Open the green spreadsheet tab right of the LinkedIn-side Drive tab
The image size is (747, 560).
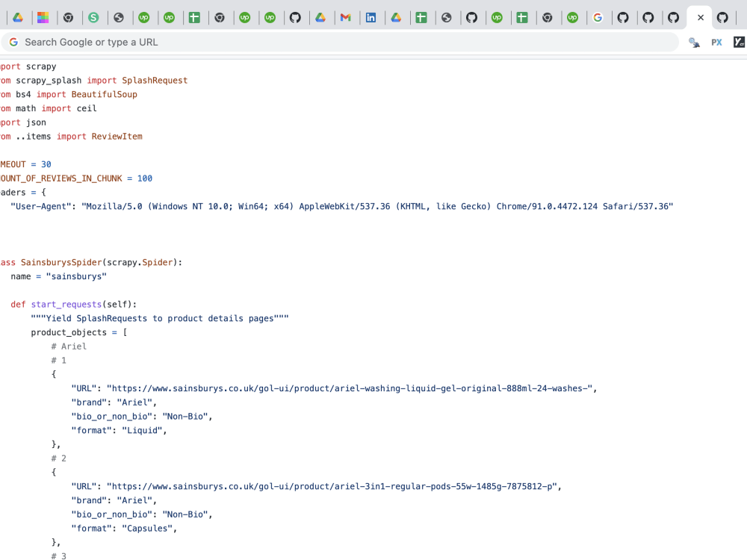(421, 18)
